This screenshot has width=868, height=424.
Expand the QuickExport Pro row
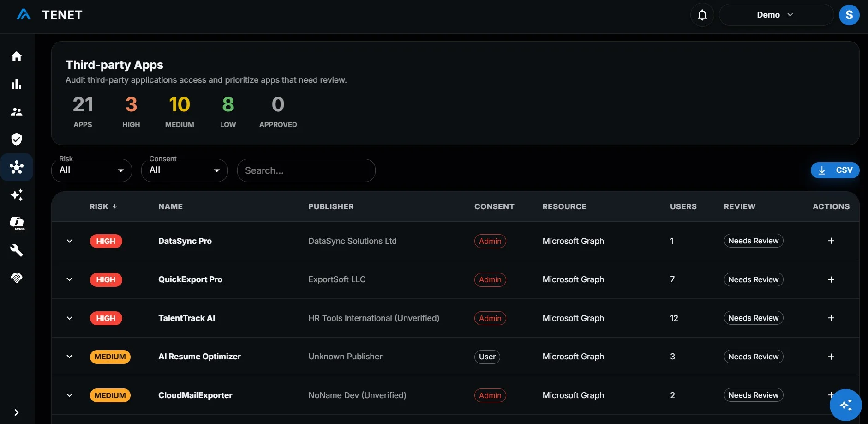(69, 279)
